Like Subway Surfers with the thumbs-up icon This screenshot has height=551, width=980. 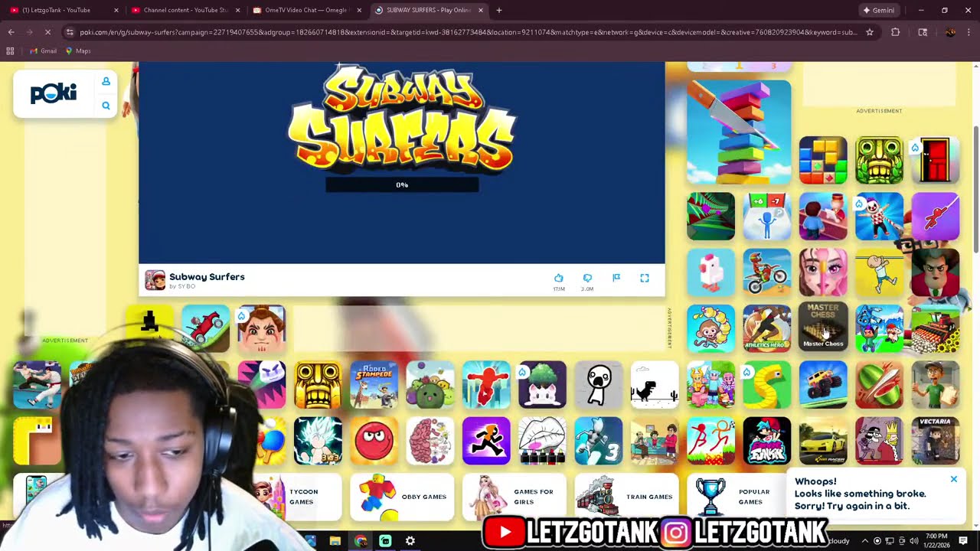point(559,278)
